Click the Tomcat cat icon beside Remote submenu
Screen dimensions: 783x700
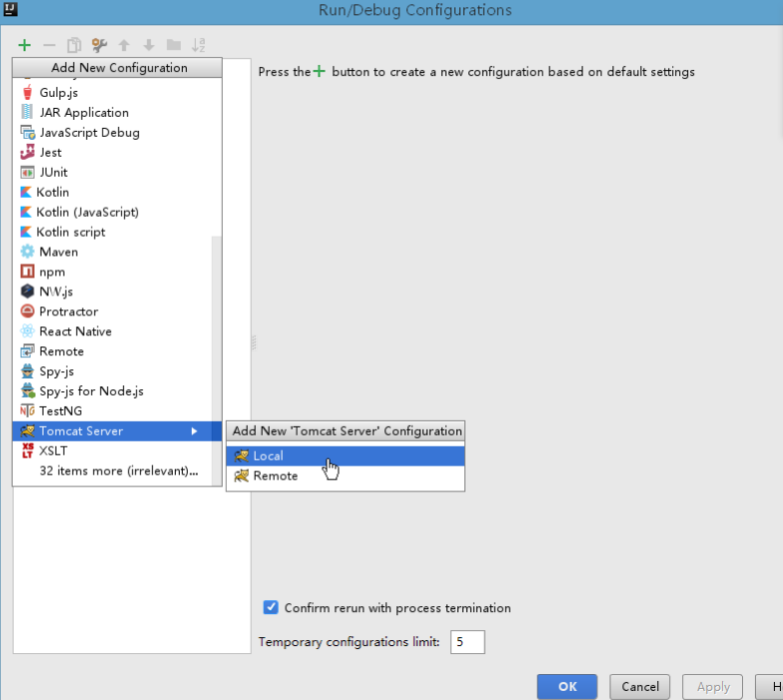point(242,475)
